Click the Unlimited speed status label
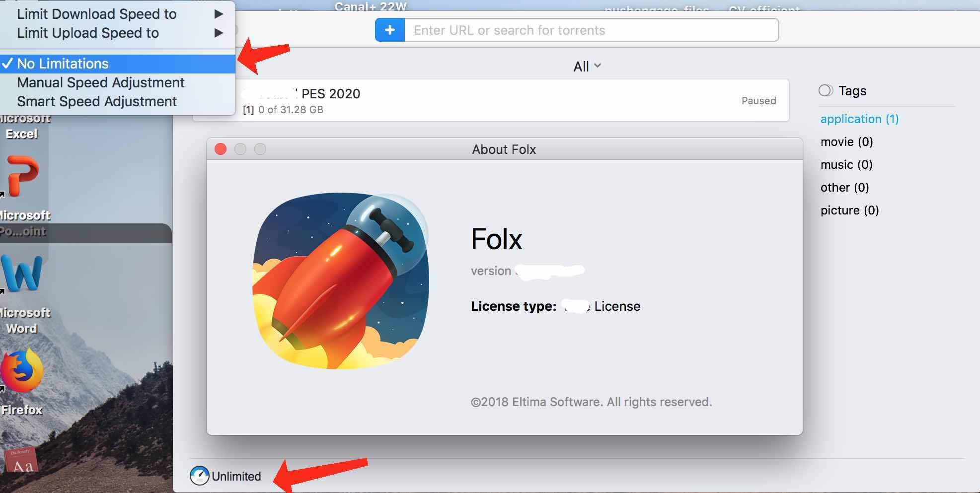The width and height of the screenshot is (980, 493). (x=236, y=476)
